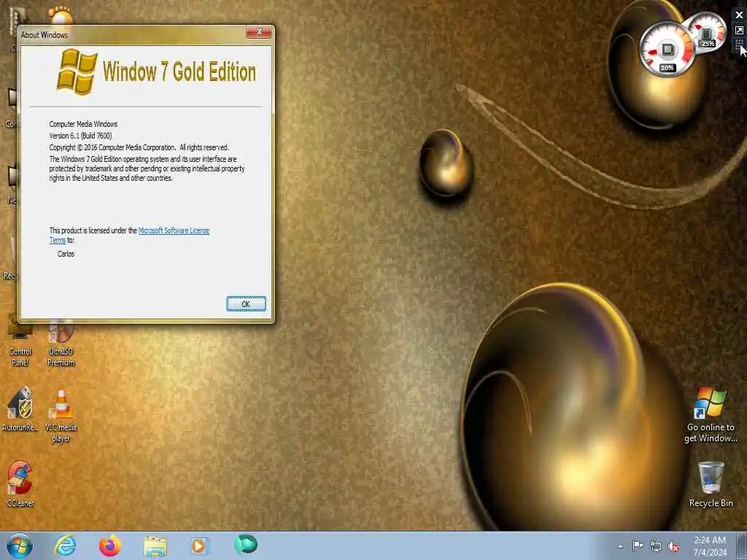This screenshot has width=747, height=560.
Task: Click the licensed user name 'Carlos'
Action: click(x=66, y=254)
